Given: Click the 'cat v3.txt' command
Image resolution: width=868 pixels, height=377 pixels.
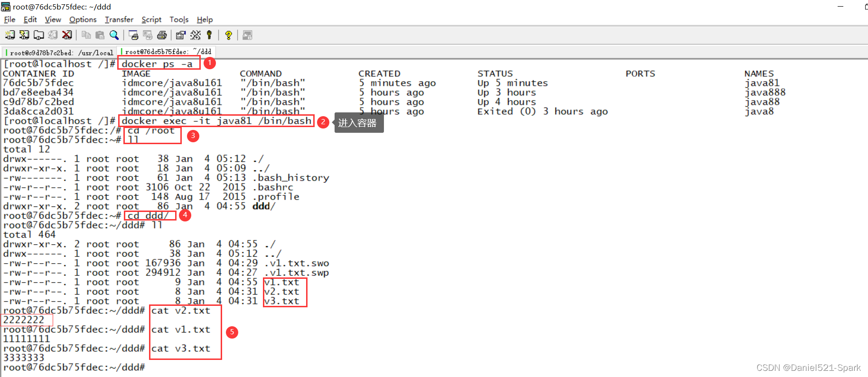Looking at the screenshot, I should (181, 349).
